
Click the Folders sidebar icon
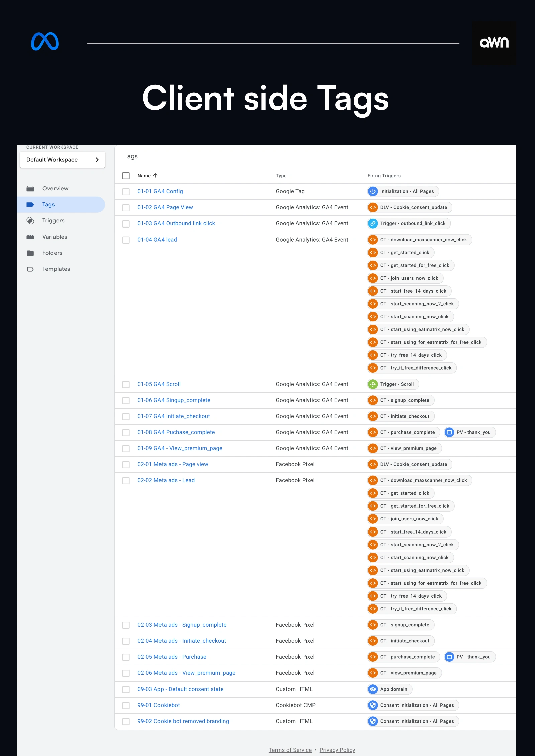pos(30,253)
